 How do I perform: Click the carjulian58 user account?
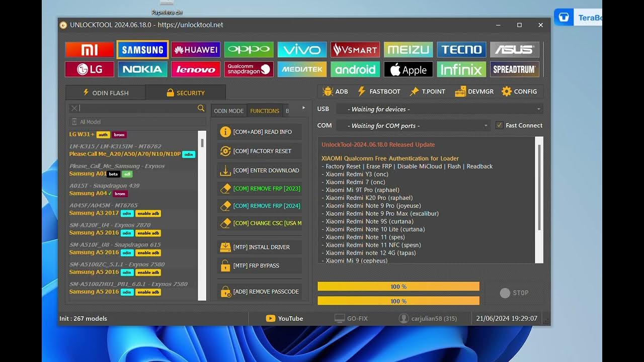tap(428, 318)
